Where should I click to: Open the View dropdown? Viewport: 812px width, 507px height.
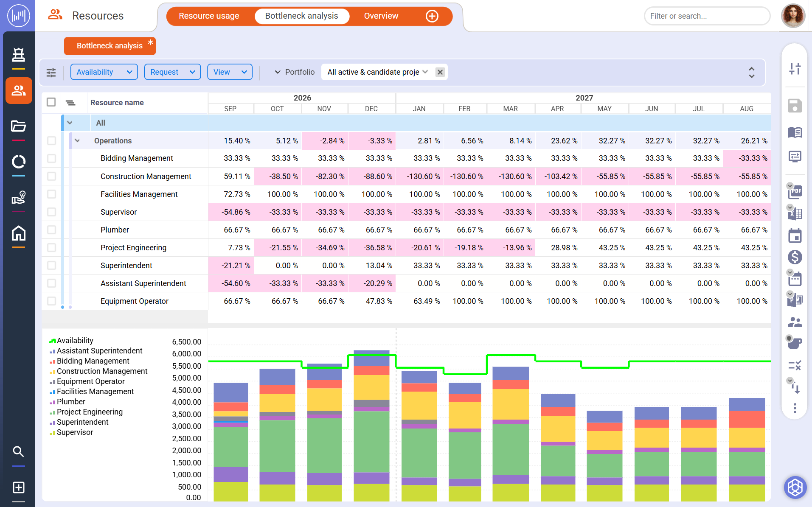230,72
